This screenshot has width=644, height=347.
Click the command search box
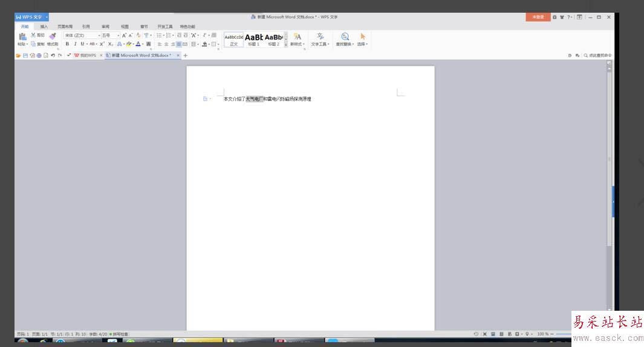[x=597, y=55]
